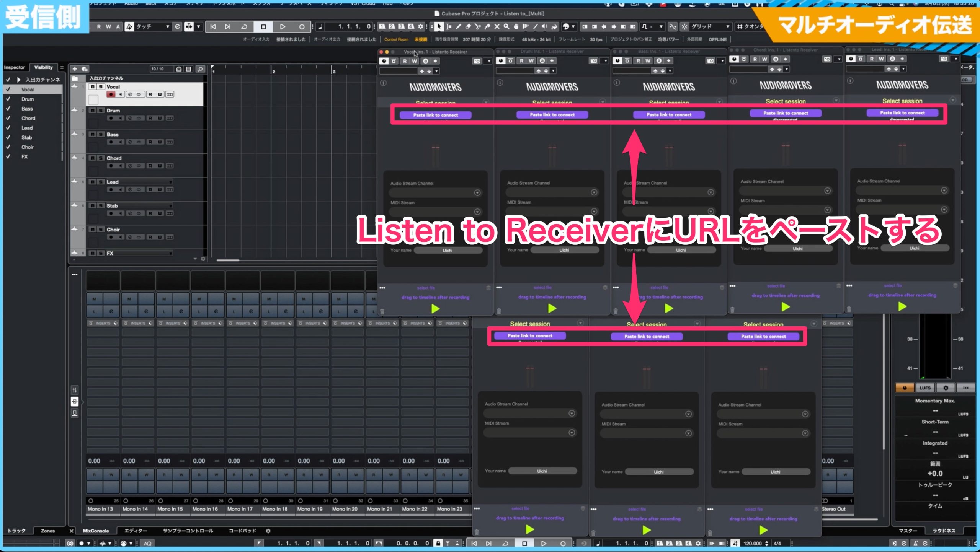
Task: Mute the Bass track
Action: click(x=93, y=134)
